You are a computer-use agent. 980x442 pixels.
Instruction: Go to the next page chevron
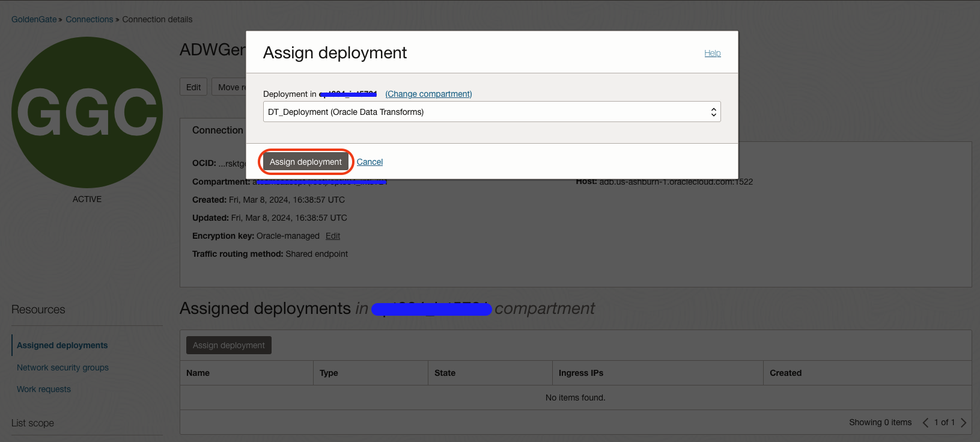pos(964,422)
